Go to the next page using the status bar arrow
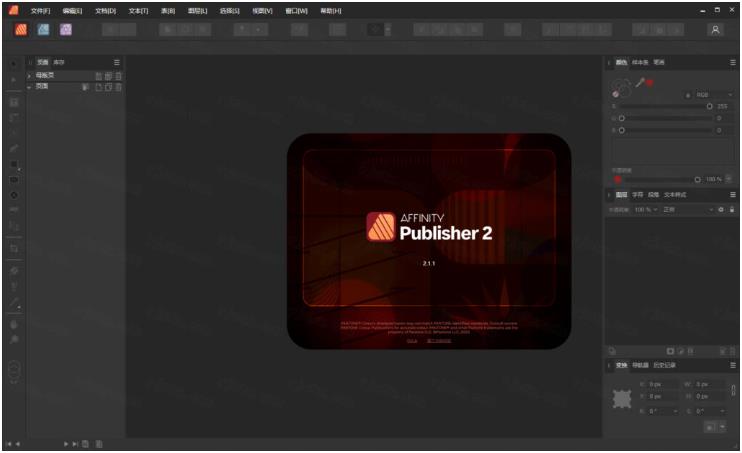This screenshot has height=453, width=742. coord(66,444)
